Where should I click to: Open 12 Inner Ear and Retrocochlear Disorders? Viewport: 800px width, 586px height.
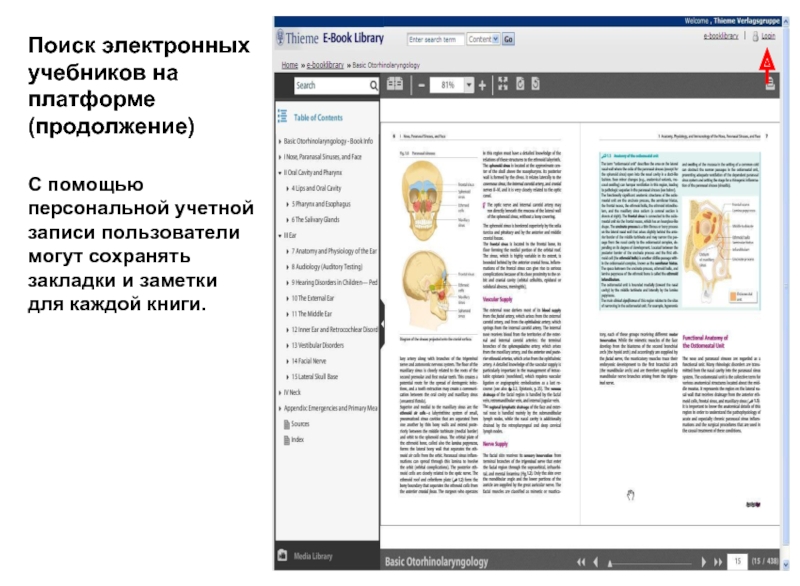coord(334,330)
